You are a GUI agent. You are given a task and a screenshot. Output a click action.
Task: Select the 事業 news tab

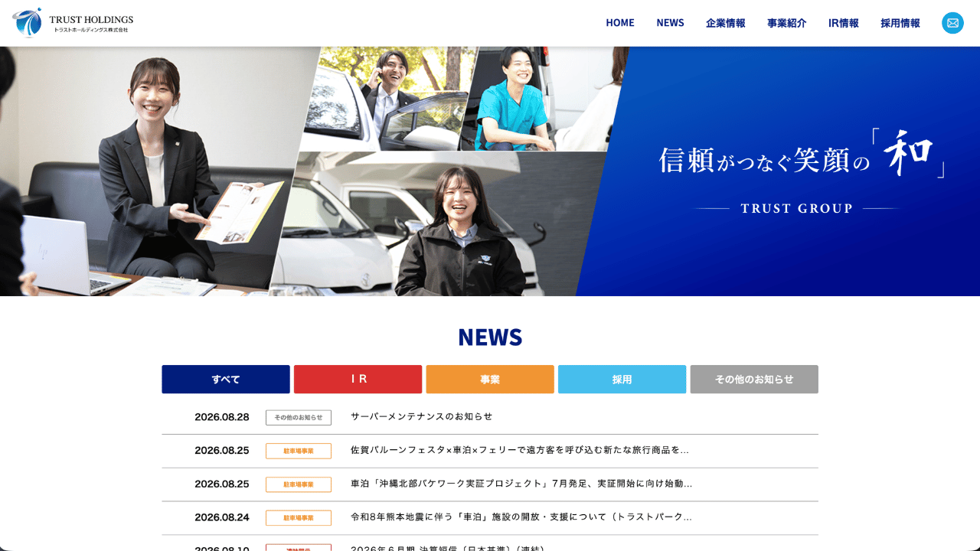click(490, 380)
